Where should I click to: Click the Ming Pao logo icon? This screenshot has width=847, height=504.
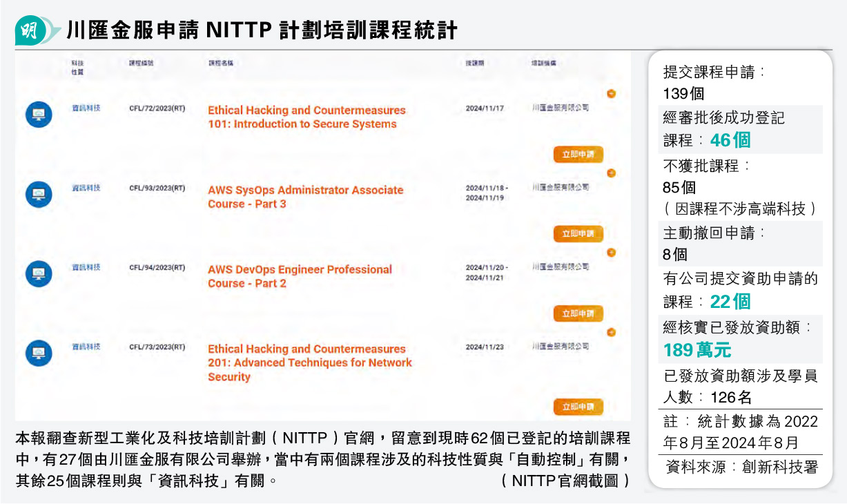[x=31, y=30]
